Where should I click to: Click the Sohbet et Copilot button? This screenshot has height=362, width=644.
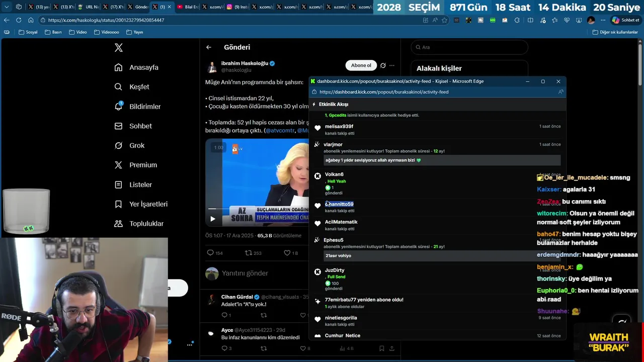coord(625,20)
